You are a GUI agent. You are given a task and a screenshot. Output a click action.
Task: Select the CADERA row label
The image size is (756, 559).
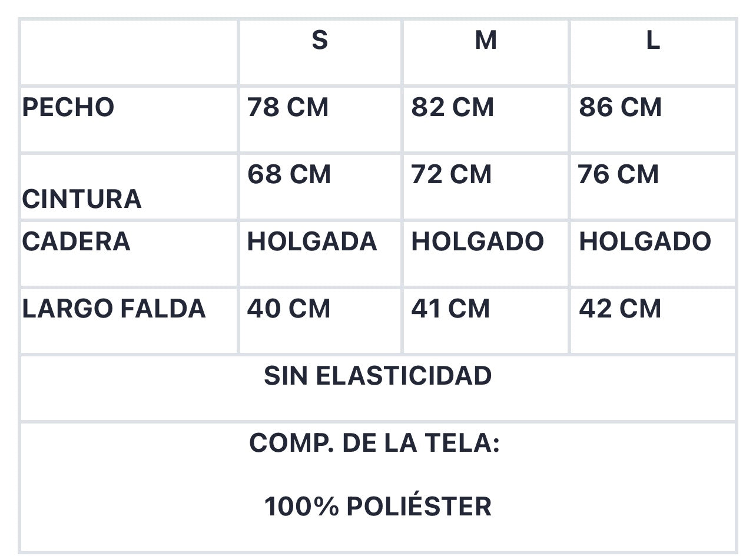pyautogui.click(x=77, y=242)
